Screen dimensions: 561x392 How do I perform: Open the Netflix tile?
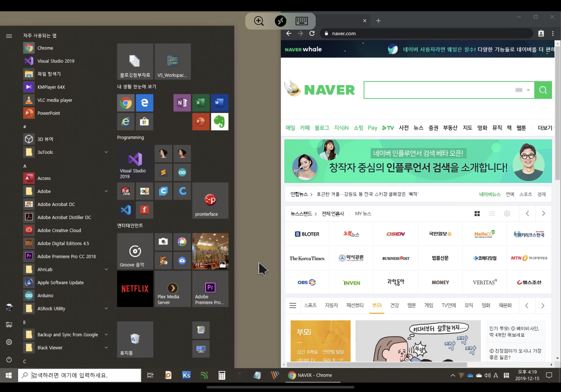135,289
